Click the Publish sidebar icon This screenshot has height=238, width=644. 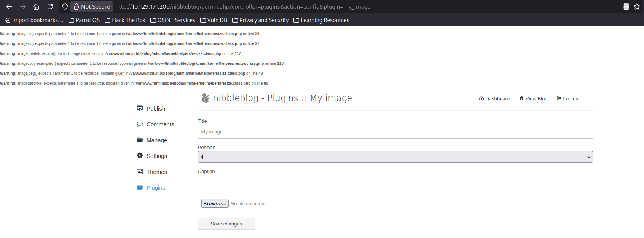coord(140,108)
